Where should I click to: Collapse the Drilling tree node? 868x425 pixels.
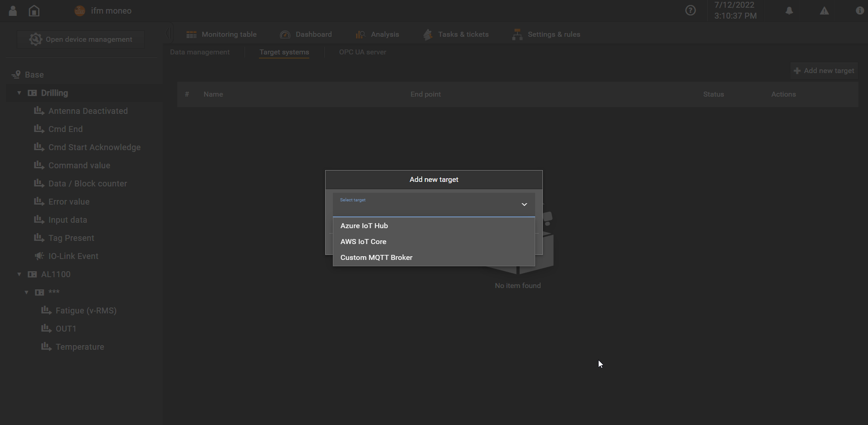pos(19,93)
